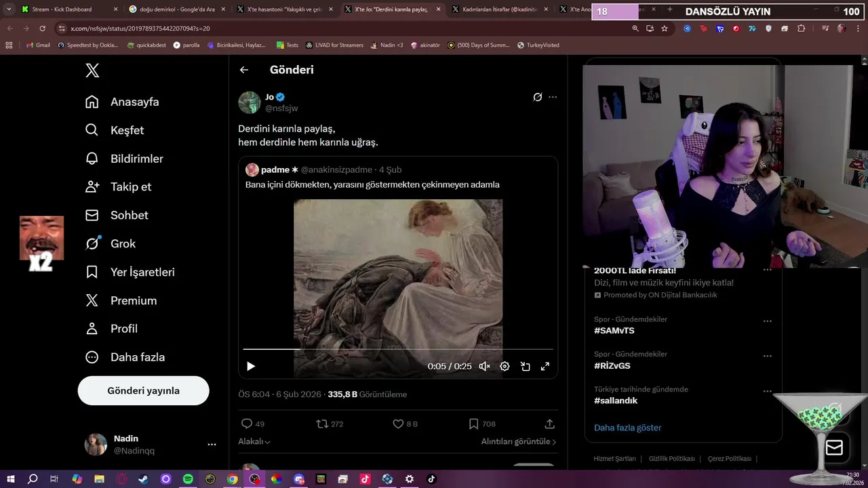
Task: Open #SAMvTS trending topic
Action: coord(614,331)
